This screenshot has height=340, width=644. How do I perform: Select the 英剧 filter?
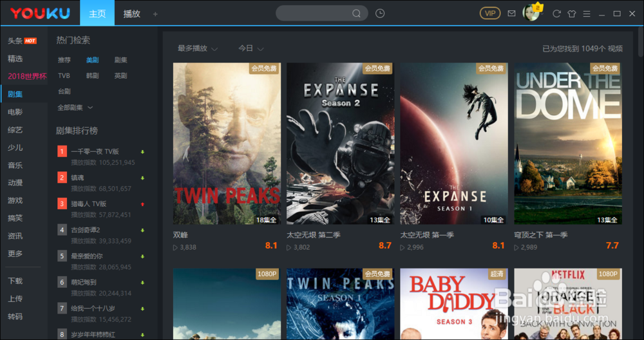(121, 75)
